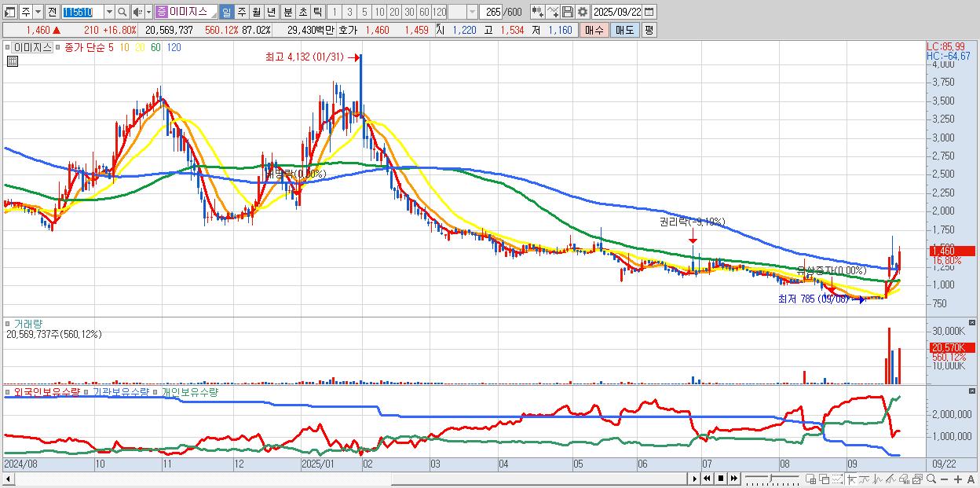
Task: Click the zigzag line analysis icon
Action: 878,479
